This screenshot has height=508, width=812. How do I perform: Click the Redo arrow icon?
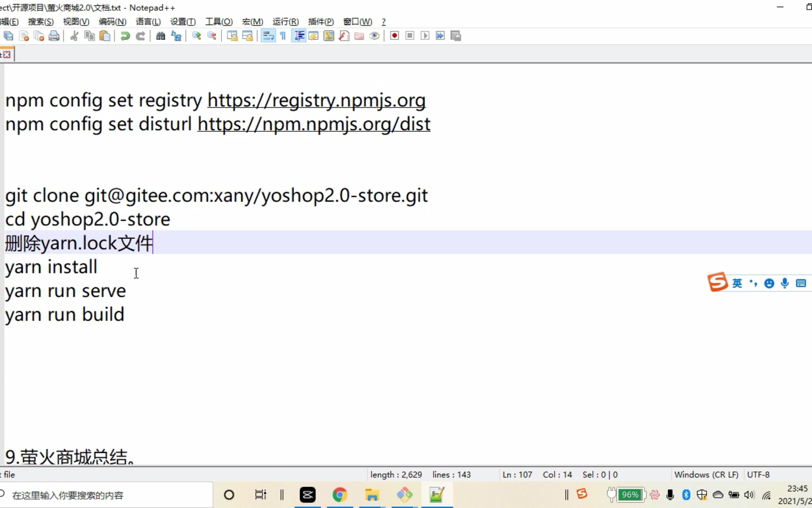tap(140, 36)
